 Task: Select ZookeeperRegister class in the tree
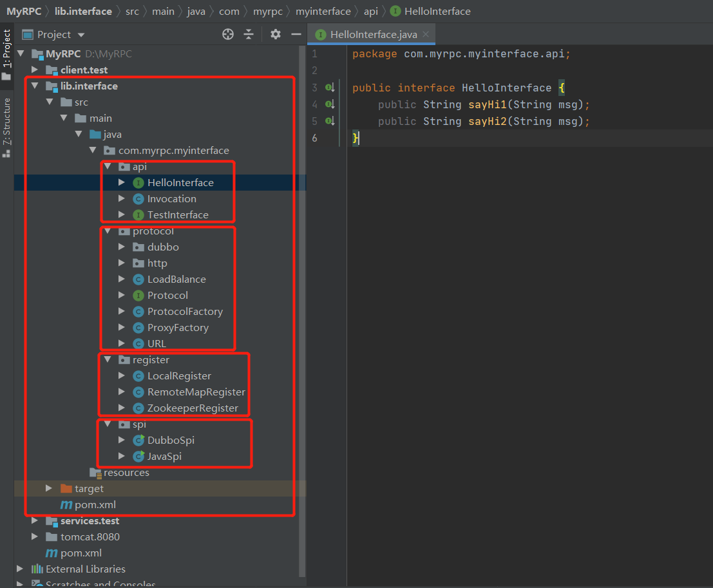pyautogui.click(x=193, y=408)
